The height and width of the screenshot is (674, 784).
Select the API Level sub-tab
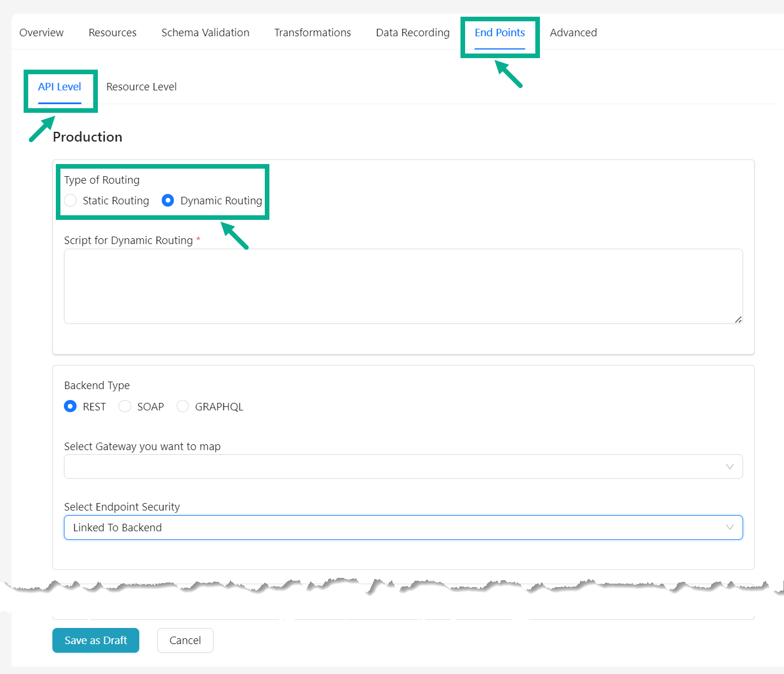[x=59, y=87]
